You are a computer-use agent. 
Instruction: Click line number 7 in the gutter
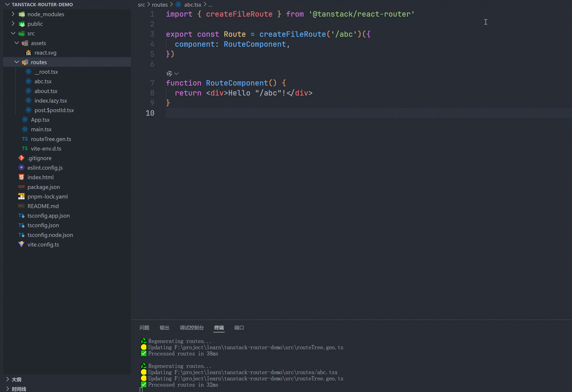pos(152,83)
